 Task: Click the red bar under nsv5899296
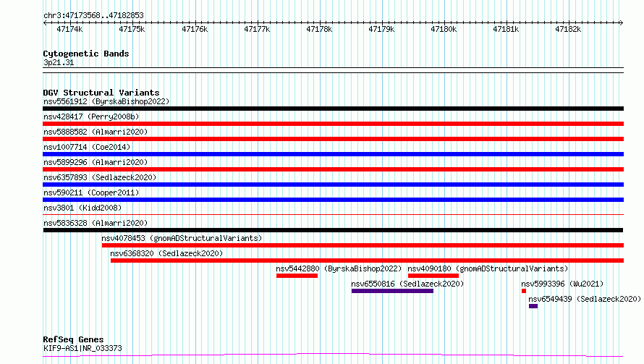[333, 169]
